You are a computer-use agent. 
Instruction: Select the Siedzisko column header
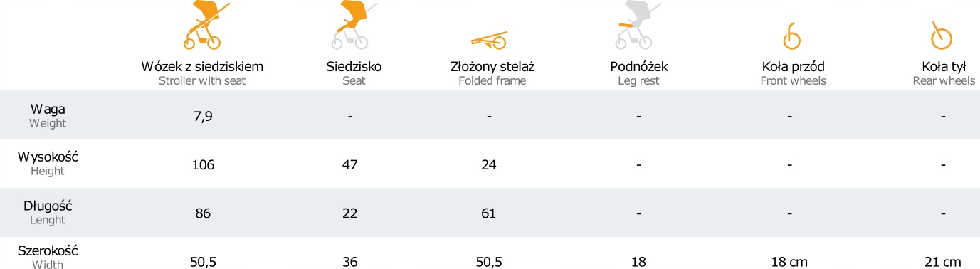(x=354, y=73)
